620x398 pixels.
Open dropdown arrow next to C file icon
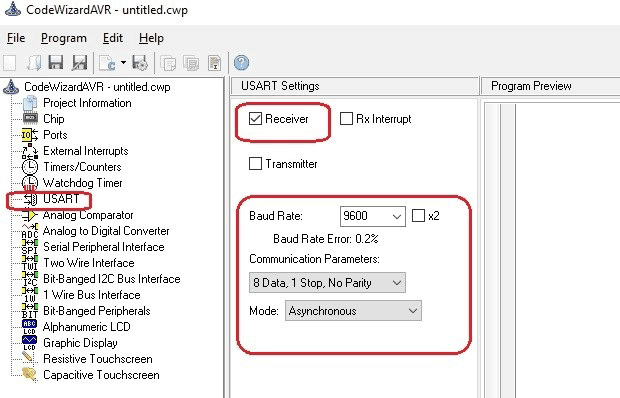coord(123,62)
